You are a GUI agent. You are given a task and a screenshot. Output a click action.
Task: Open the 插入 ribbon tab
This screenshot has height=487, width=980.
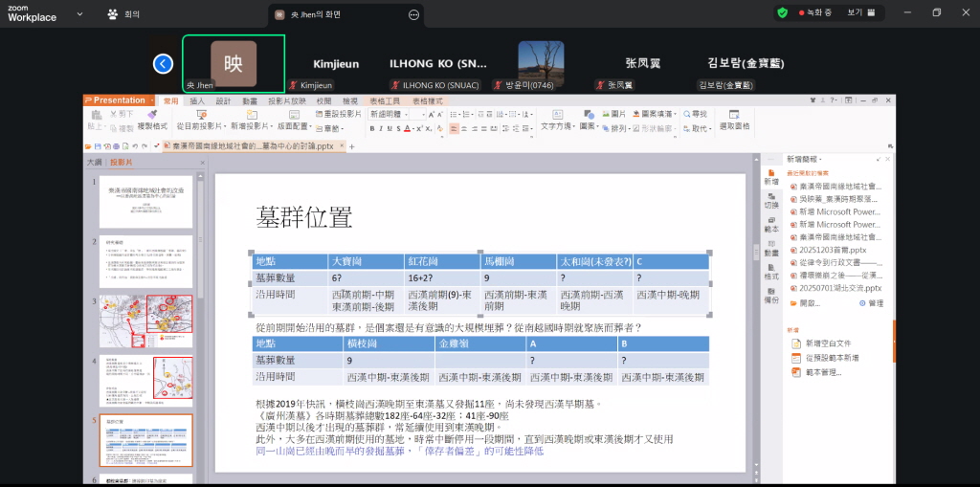pyautogui.click(x=197, y=100)
